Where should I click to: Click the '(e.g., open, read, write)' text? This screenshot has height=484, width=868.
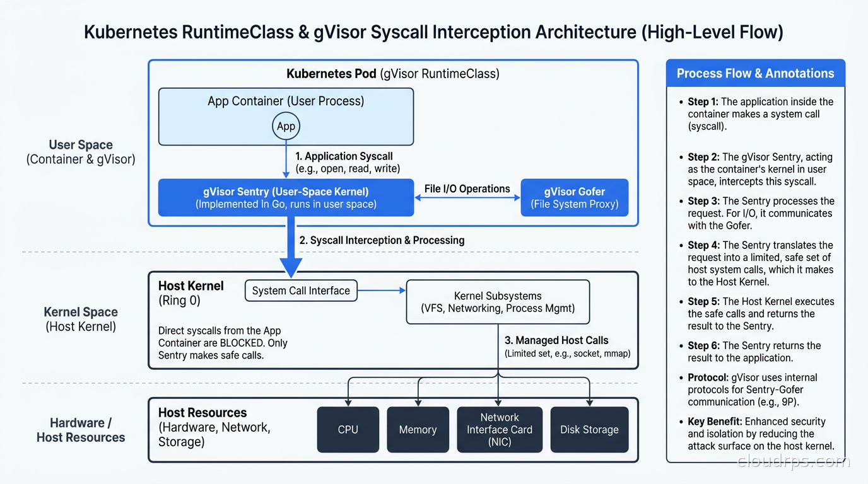pyautogui.click(x=348, y=168)
